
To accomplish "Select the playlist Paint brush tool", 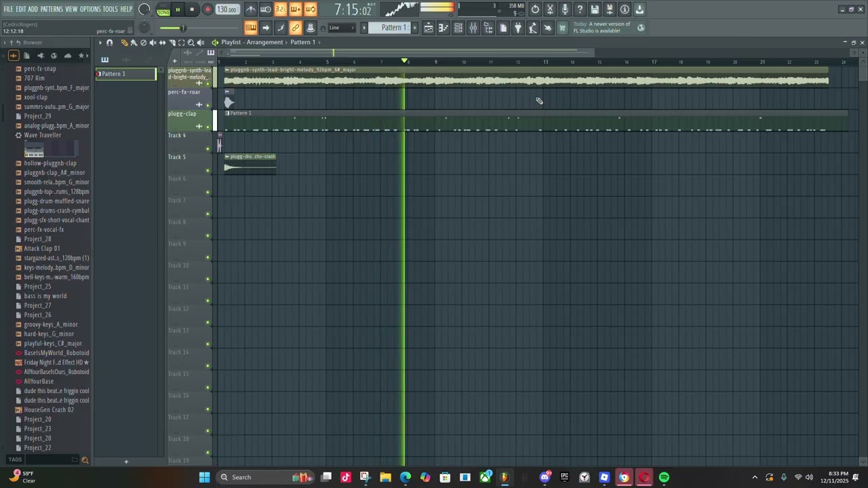I will pyautogui.click(x=134, y=43).
